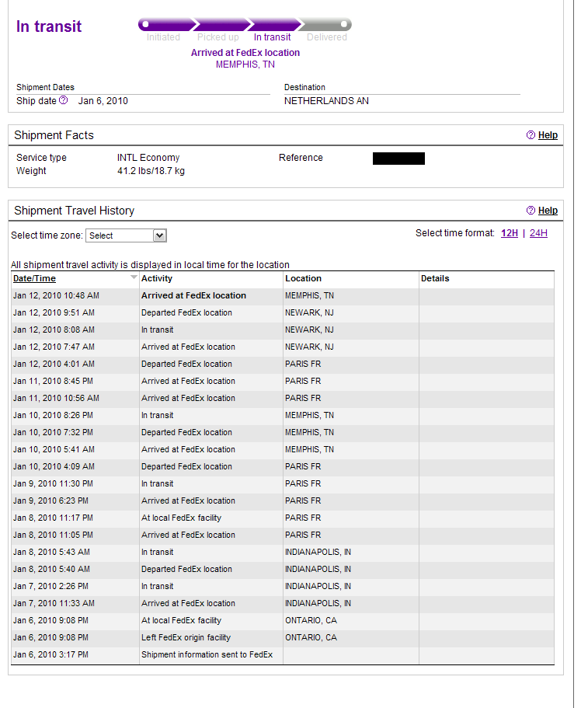This screenshot has height=708, width=588.
Task: Select the Shipment information sent to FedEx row
Action: pyautogui.click(x=207, y=654)
